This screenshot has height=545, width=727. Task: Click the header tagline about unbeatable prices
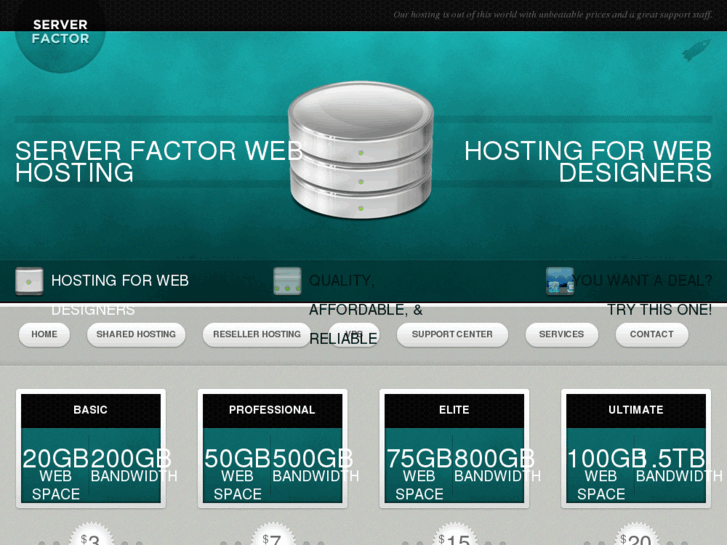coord(553,15)
